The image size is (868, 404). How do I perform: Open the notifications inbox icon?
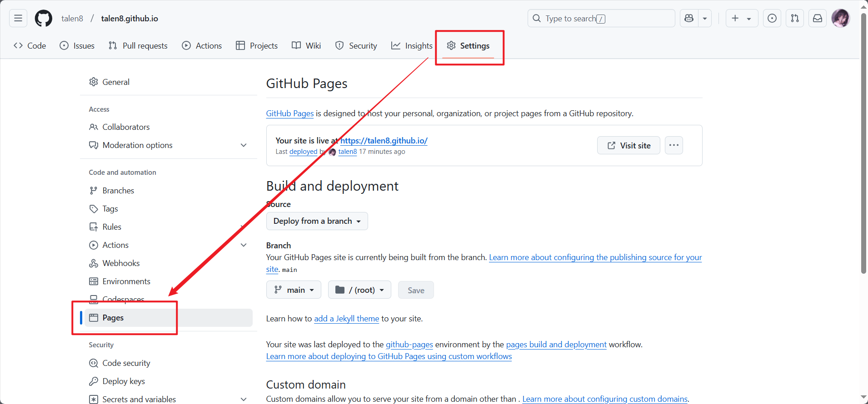coord(818,18)
